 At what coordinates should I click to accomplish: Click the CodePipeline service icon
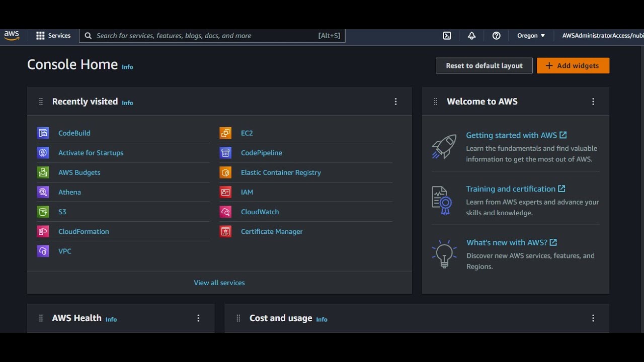coord(225,153)
